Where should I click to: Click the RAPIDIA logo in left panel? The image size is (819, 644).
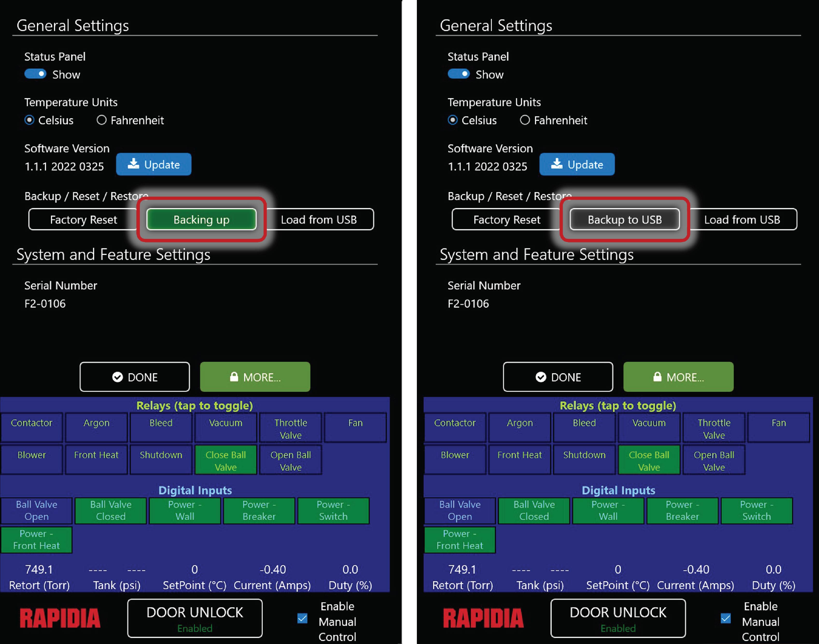(60, 618)
